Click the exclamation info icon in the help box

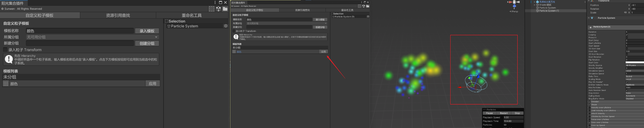coord(9,59)
